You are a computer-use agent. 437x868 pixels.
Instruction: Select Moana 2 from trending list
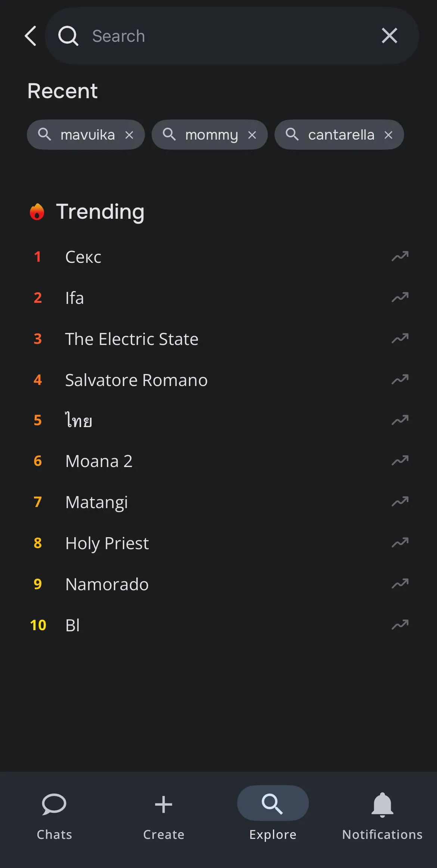tap(99, 461)
